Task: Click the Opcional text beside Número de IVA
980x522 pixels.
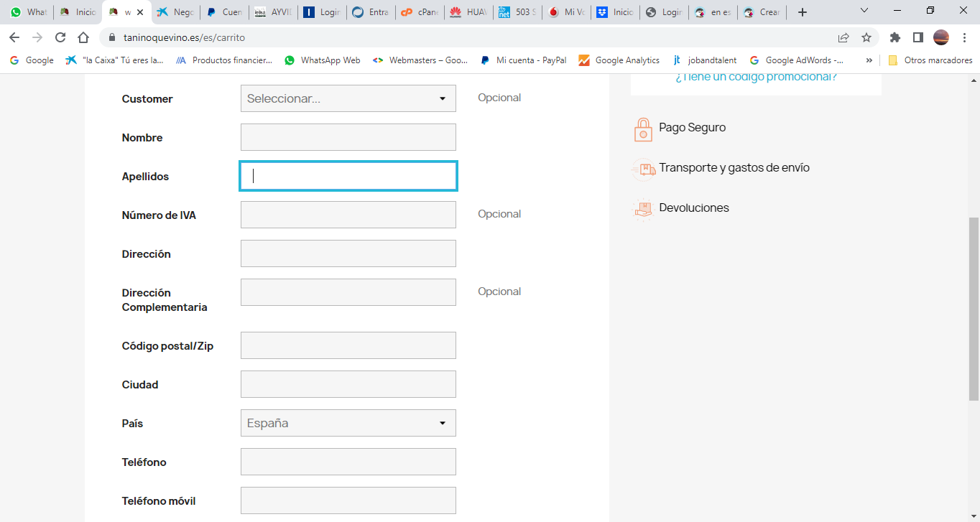Action: click(x=499, y=214)
